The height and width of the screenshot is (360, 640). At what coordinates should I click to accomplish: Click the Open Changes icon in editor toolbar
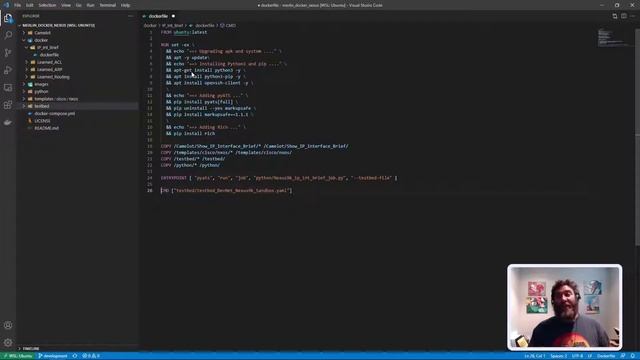coord(615,16)
